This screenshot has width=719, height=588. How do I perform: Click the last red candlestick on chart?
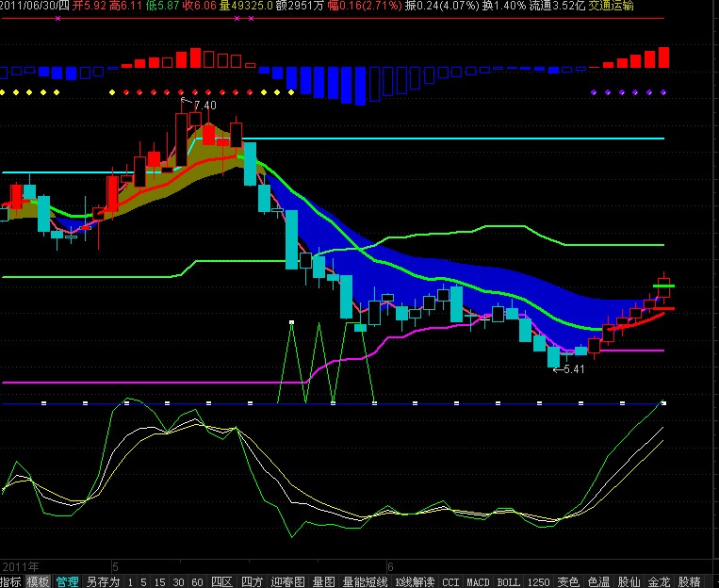[663, 287]
